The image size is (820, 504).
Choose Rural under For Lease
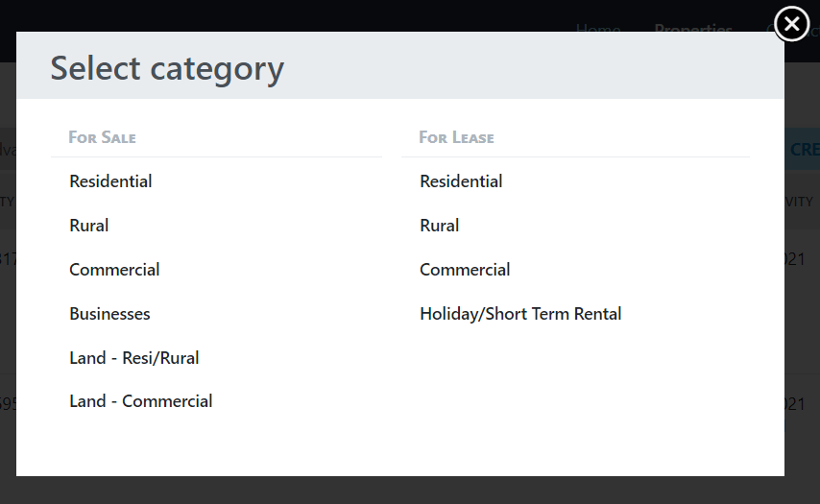tap(440, 226)
